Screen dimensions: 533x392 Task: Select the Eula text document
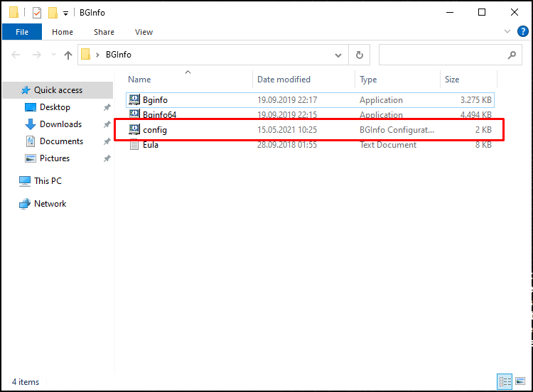click(x=310, y=145)
